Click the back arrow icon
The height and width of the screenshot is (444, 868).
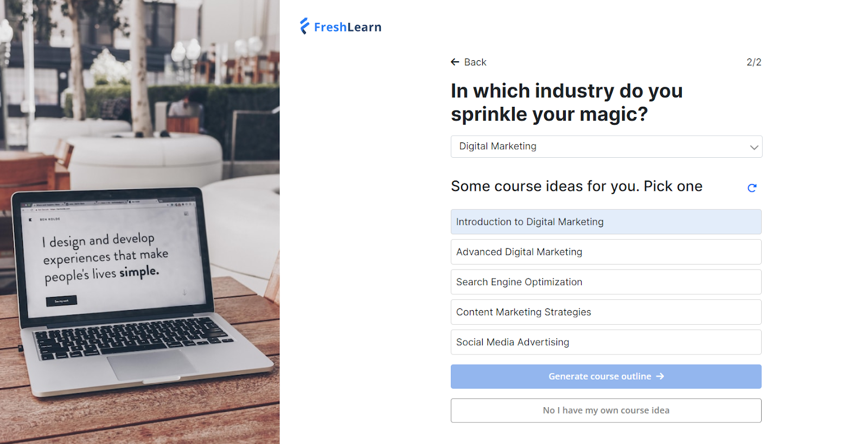click(x=455, y=62)
